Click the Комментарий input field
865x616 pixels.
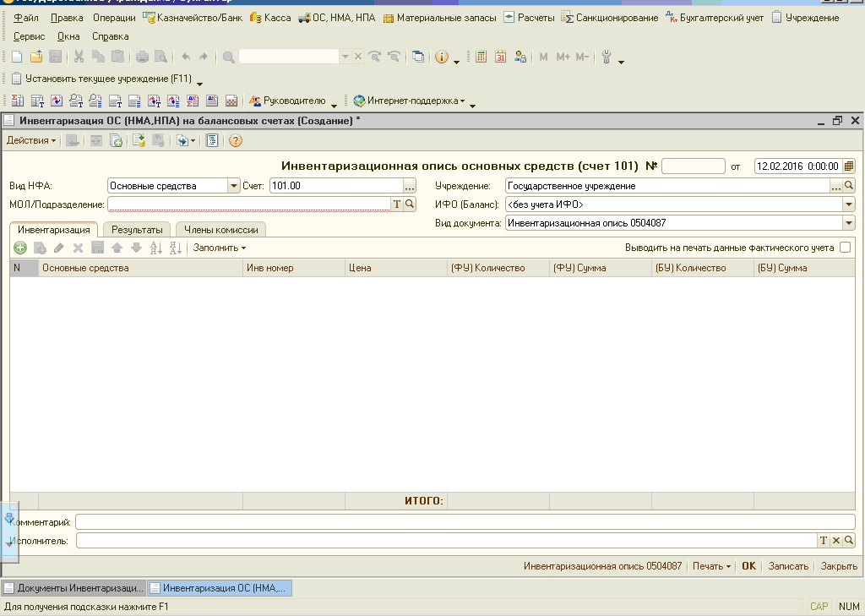[465, 522]
